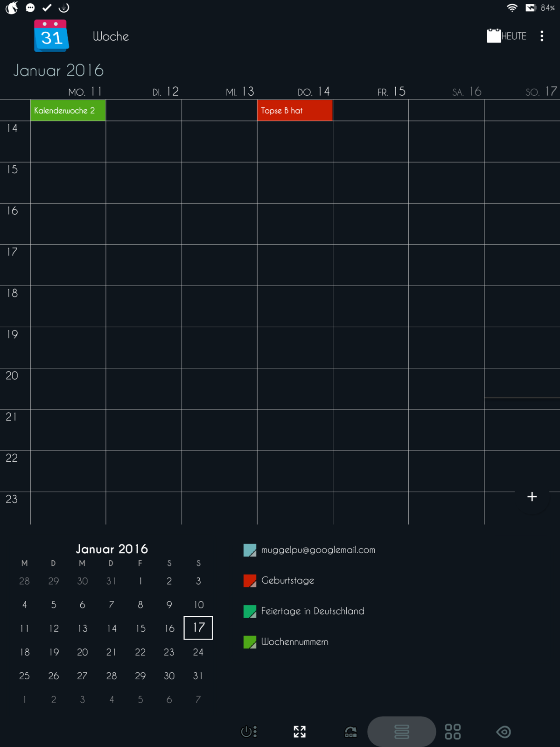
Task: Switch to the four-square grid view icon
Action: click(453, 732)
